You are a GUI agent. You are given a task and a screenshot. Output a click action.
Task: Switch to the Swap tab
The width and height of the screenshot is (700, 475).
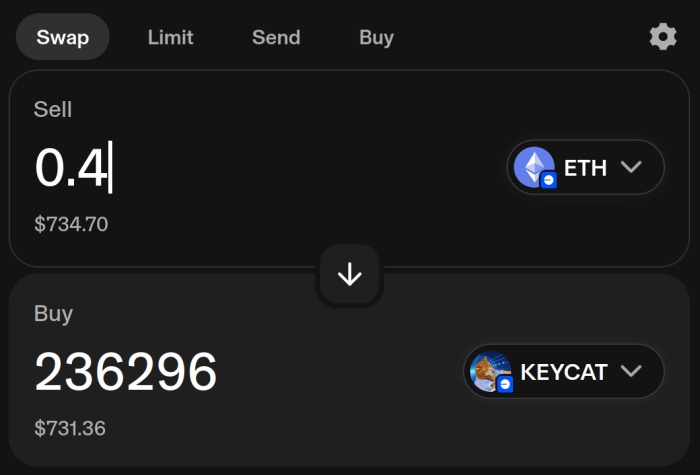tap(63, 38)
